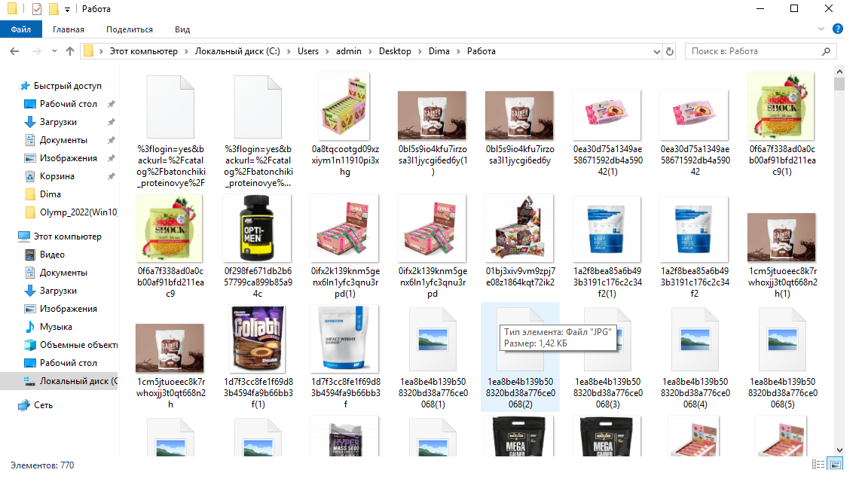Click the new folder icon in title bar
868x488 pixels.
point(53,9)
